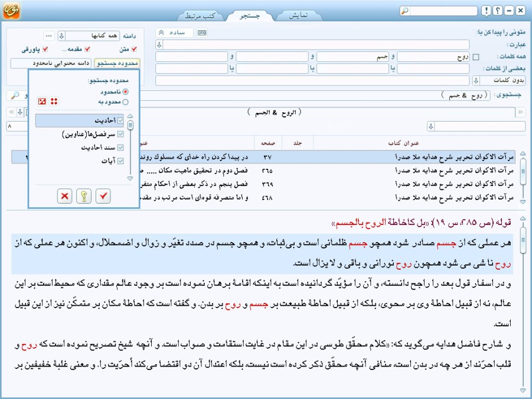This screenshot has width=532, height=399.
Task: Click the عبارت phrase input field
Action: point(316,44)
